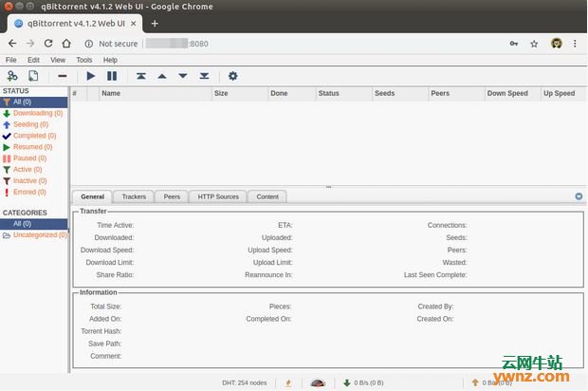Sort torrents by Size column

click(240, 93)
